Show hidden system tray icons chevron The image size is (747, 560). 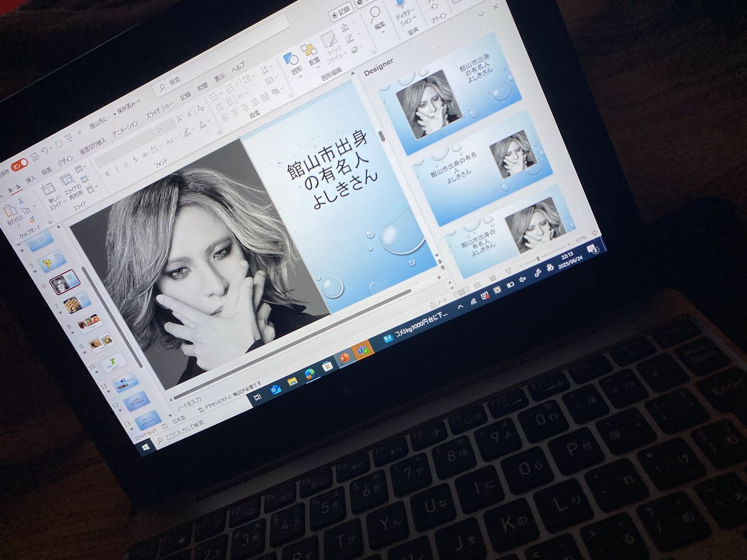(x=460, y=307)
